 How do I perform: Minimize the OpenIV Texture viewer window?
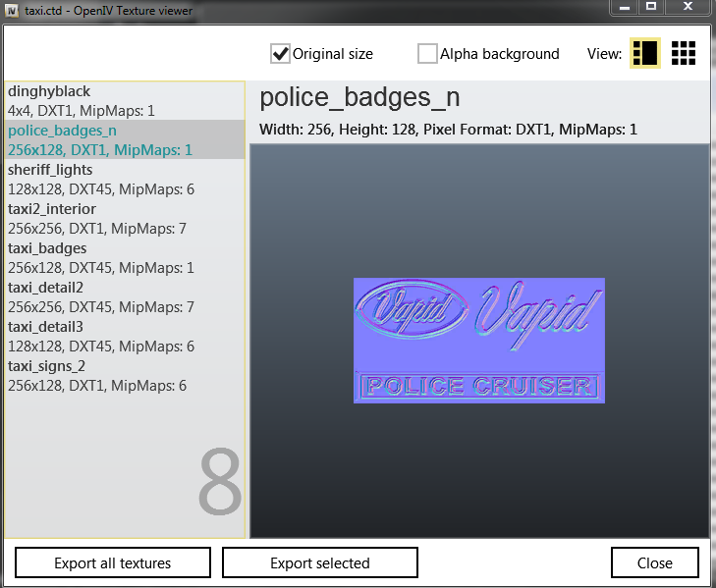[x=625, y=7]
